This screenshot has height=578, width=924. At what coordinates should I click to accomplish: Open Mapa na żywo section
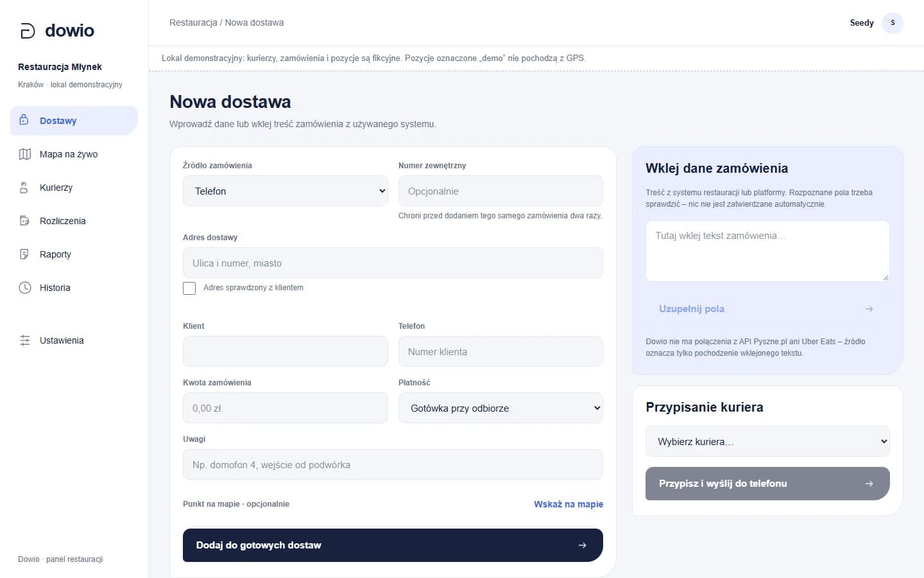(x=74, y=154)
